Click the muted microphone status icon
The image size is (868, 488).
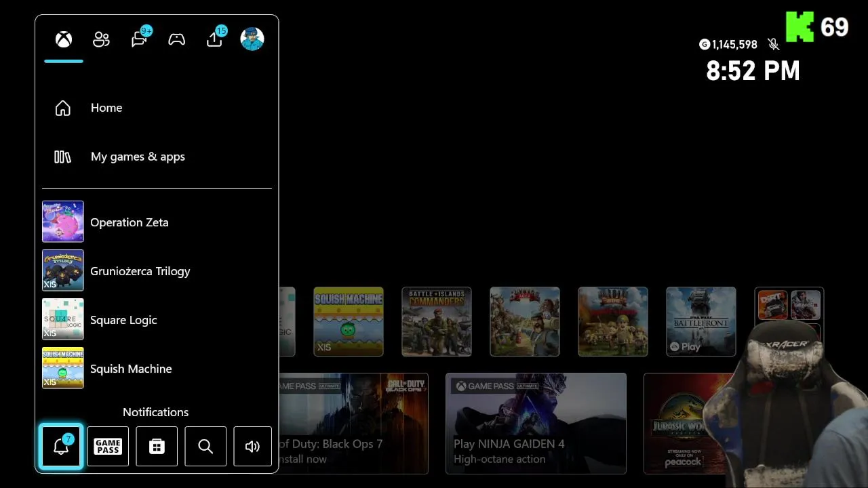tap(773, 45)
